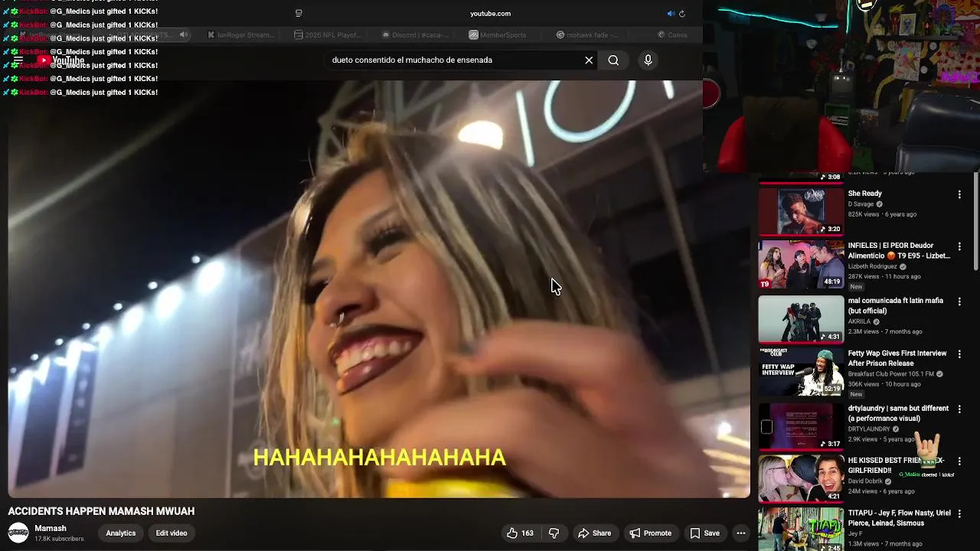This screenshot has height=551, width=980.
Task: Open Lizbeth Rodriguez channel name
Action: (x=873, y=266)
